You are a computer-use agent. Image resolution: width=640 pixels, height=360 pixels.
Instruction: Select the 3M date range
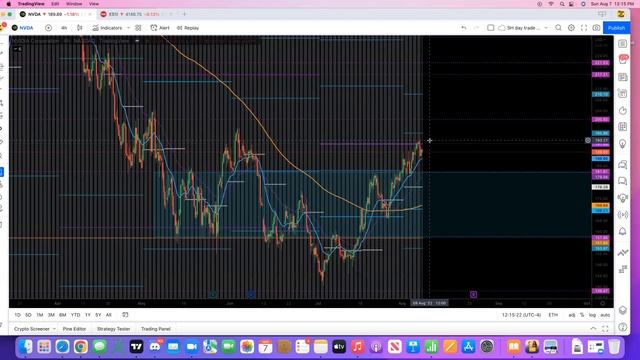click(51, 315)
